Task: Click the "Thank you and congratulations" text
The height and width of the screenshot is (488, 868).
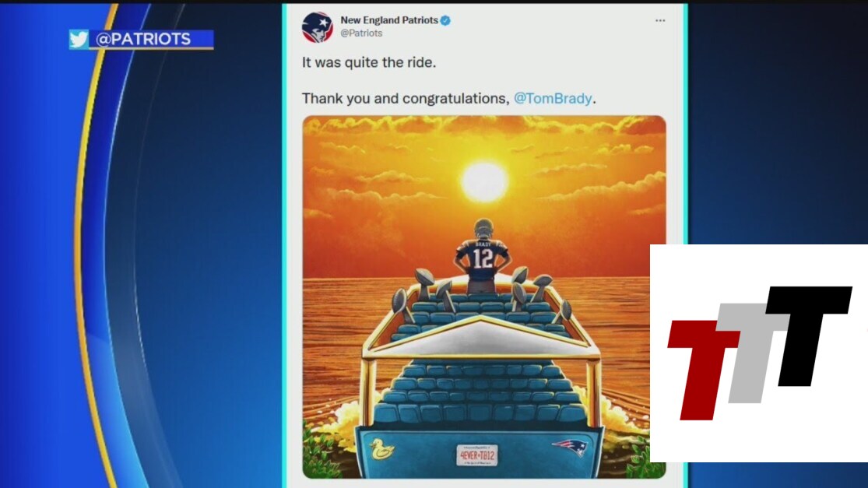Action: click(x=406, y=99)
